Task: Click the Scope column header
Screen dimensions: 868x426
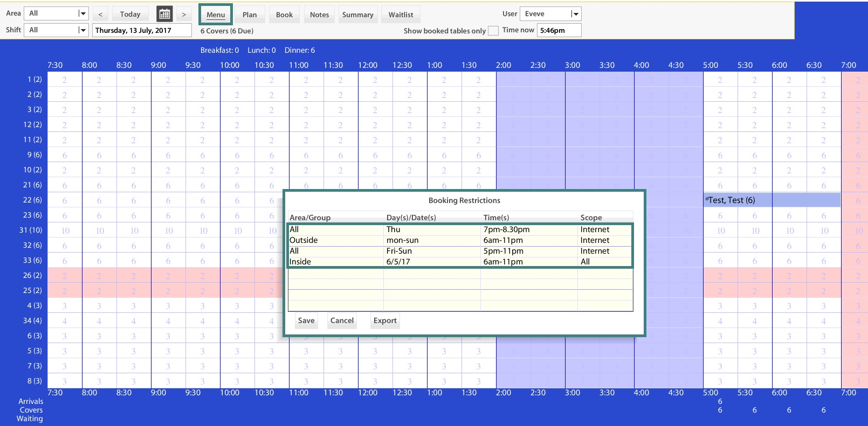Action: click(x=591, y=218)
